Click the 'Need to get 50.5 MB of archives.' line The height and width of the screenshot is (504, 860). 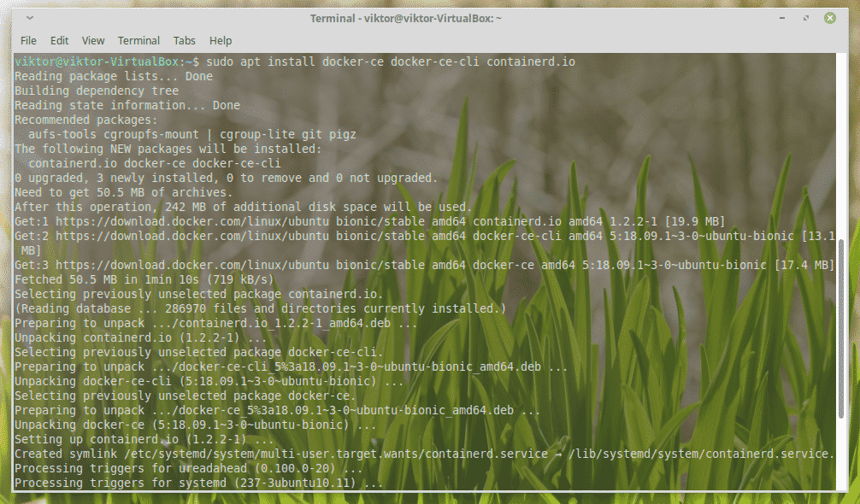click(x=123, y=192)
